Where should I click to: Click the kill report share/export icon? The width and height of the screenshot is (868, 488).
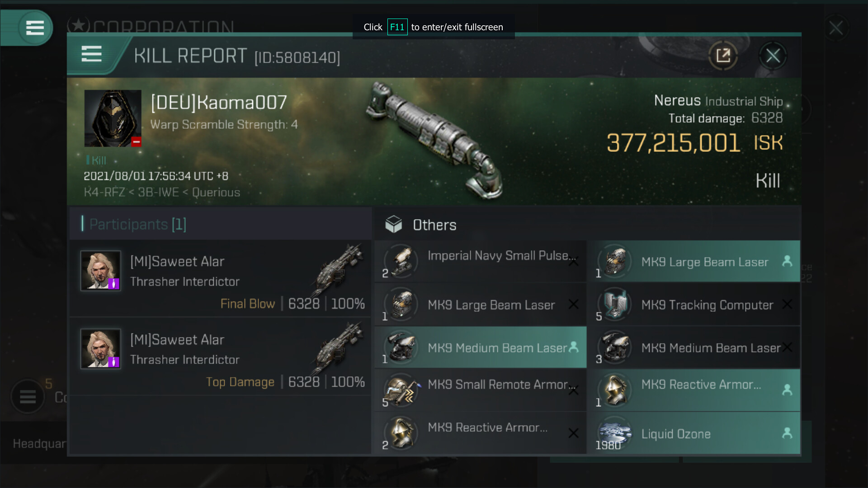coord(723,56)
